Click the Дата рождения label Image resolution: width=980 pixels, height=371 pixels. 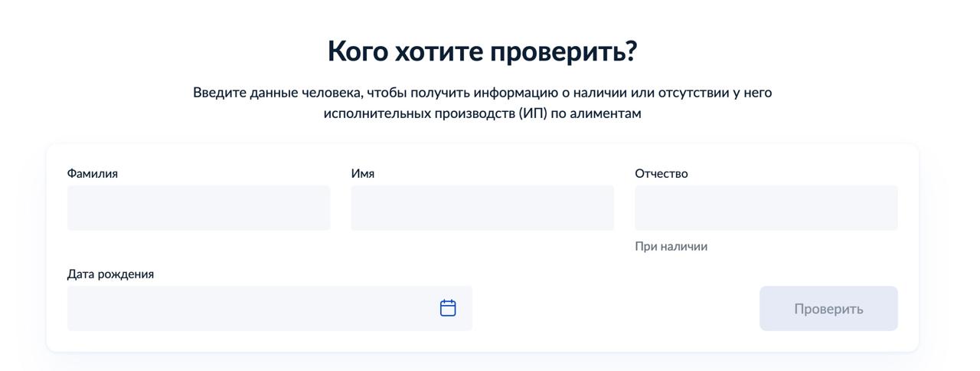pyautogui.click(x=110, y=274)
